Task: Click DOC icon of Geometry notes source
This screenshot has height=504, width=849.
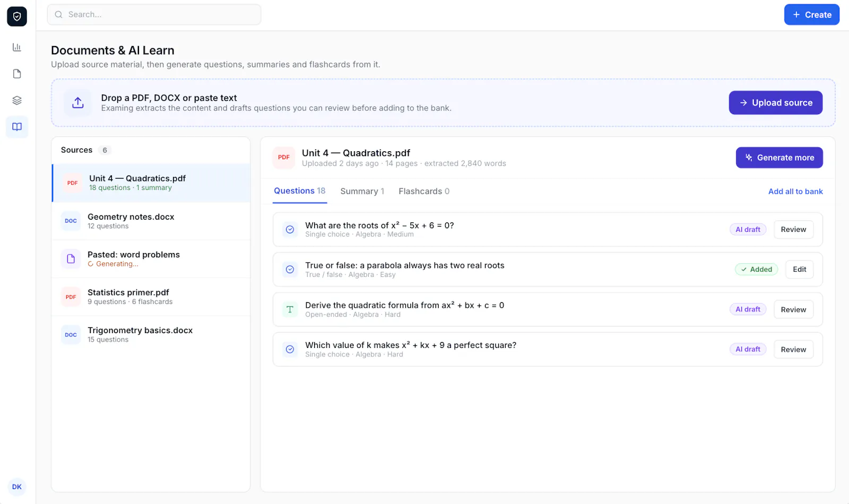Action: [x=71, y=221]
